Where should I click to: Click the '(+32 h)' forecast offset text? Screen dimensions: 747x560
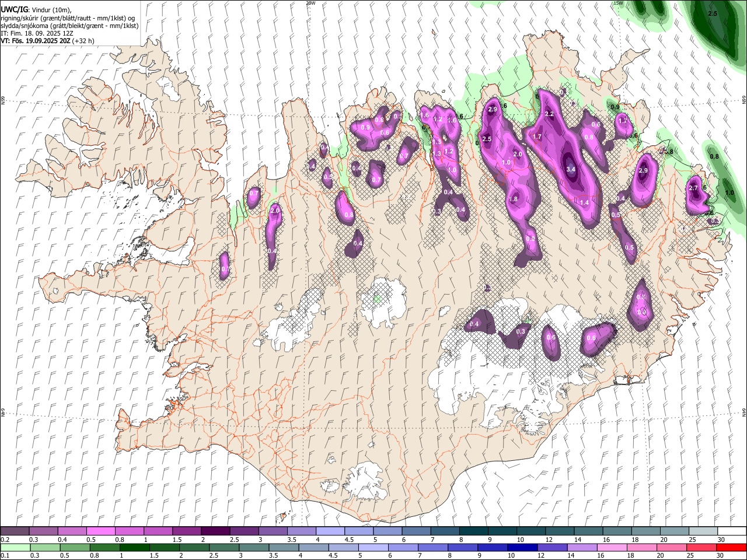83,41
